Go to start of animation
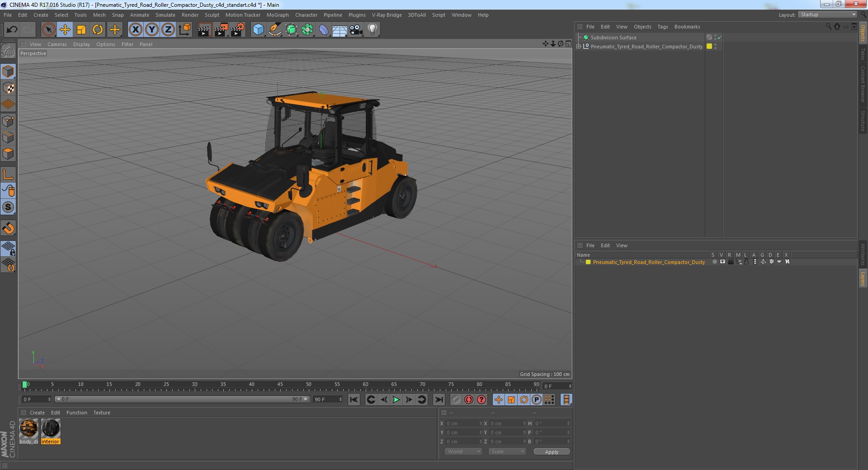The width and height of the screenshot is (868, 470). point(354,399)
